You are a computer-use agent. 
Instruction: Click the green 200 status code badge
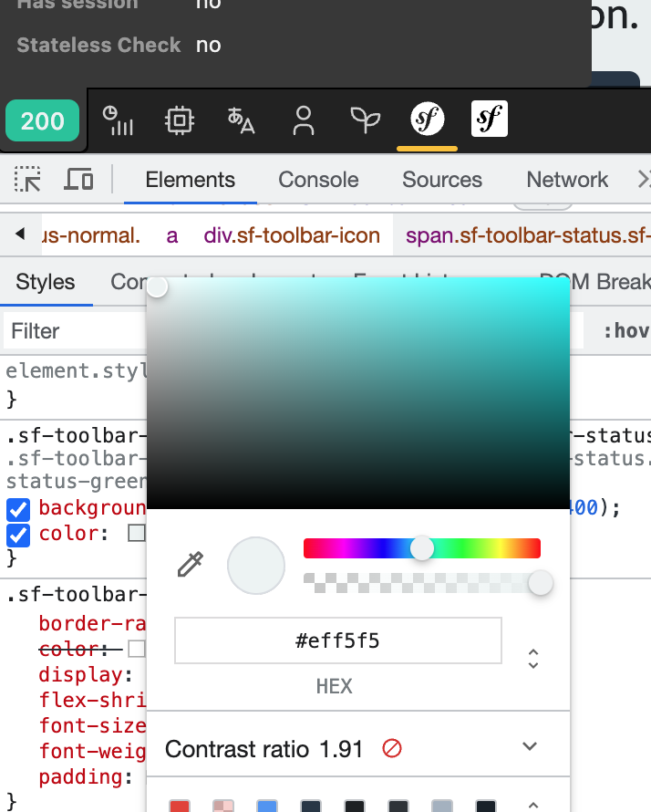(43, 120)
